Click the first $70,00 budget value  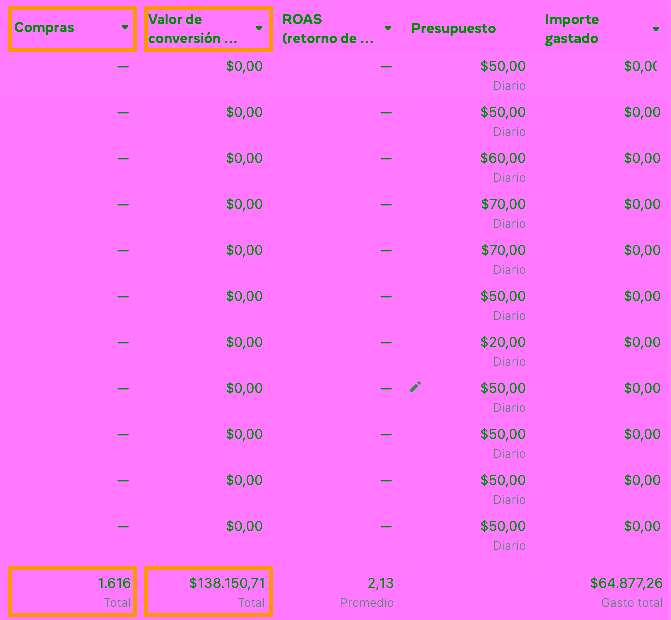(502, 204)
